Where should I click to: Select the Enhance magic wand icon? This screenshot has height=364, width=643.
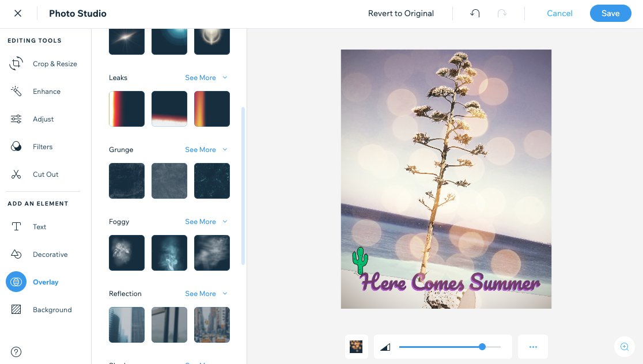pyautogui.click(x=16, y=91)
